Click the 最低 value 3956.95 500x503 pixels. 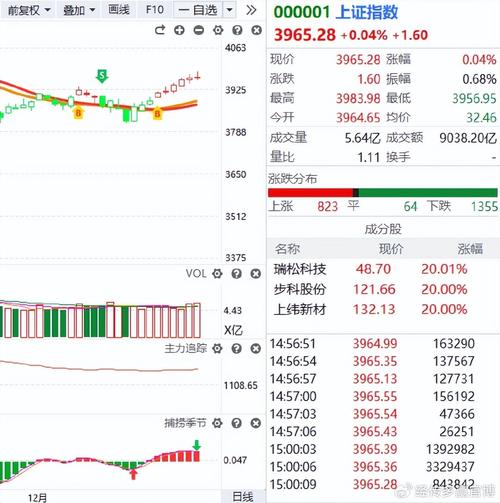pos(474,99)
